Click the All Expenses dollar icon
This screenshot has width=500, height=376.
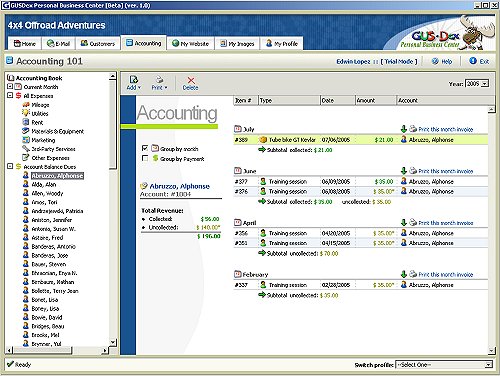pyautogui.click(x=18, y=96)
